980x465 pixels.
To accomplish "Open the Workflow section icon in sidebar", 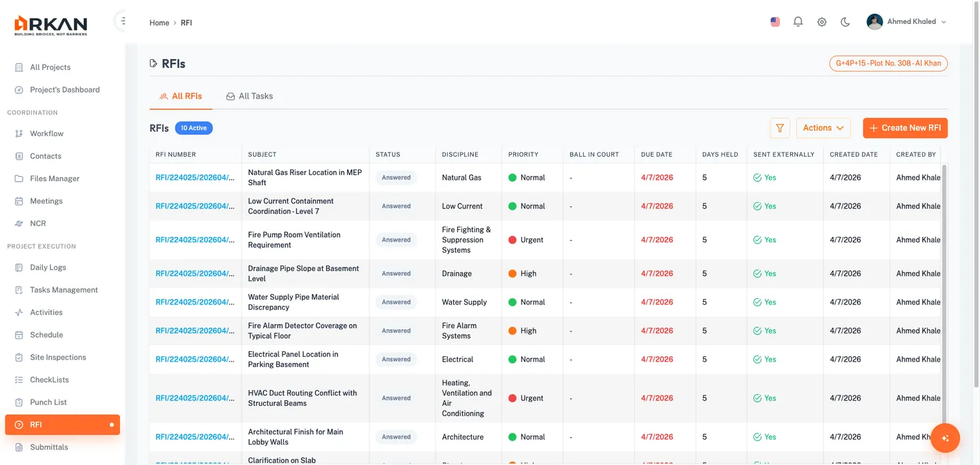I will (18, 133).
